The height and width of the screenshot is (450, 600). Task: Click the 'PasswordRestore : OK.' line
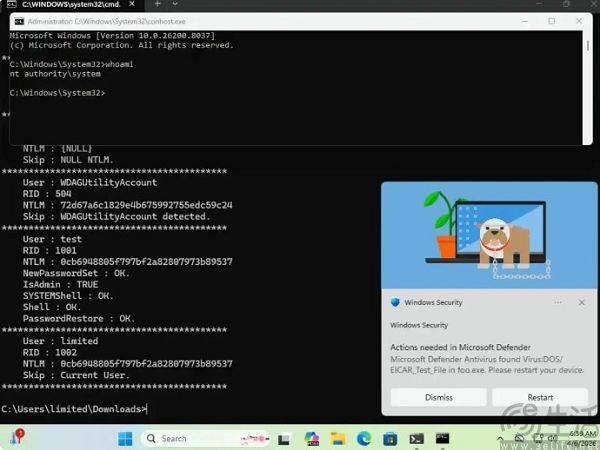(x=79, y=318)
